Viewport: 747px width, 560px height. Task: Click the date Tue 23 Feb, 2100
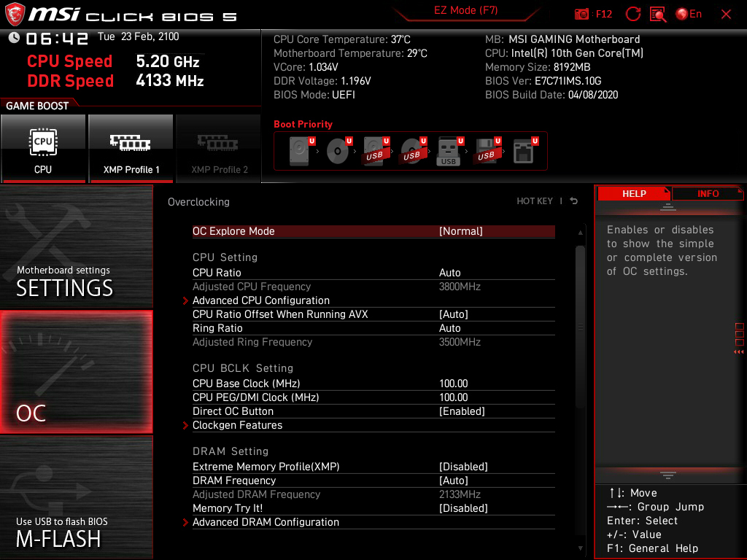(138, 36)
